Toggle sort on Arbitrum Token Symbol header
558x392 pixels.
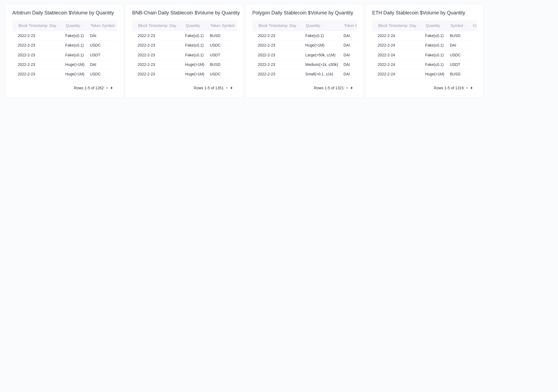(102, 26)
